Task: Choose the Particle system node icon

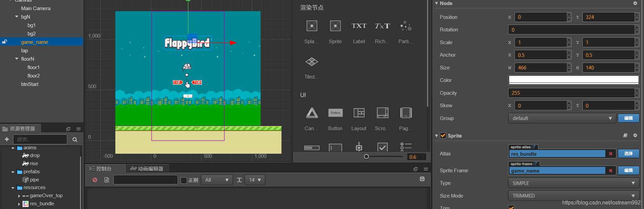Action: pos(406,26)
